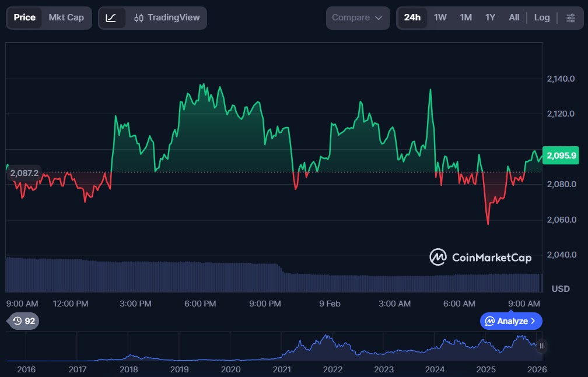The height and width of the screenshot is (377, 588).
Task: Switch chart to Mkt Cap view
Action: click(x=66, y=17)
